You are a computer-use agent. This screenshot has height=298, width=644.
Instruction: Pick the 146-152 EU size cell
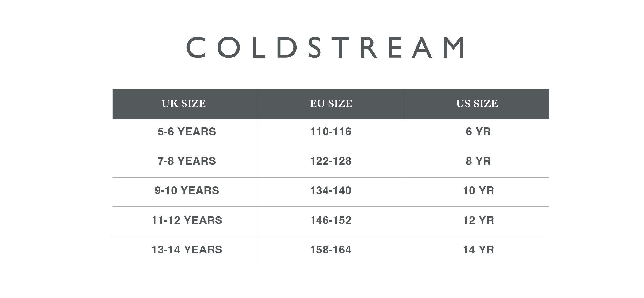coord(331,220)
